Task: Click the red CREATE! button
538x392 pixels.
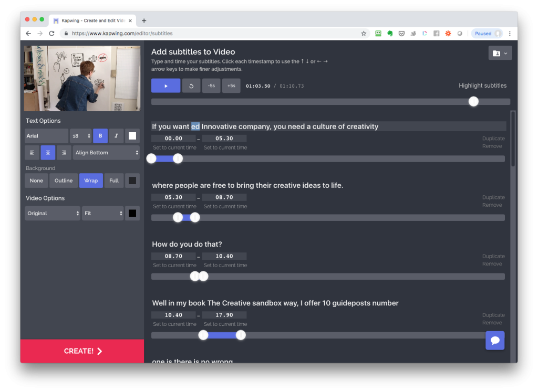Action: coord(82,351)
